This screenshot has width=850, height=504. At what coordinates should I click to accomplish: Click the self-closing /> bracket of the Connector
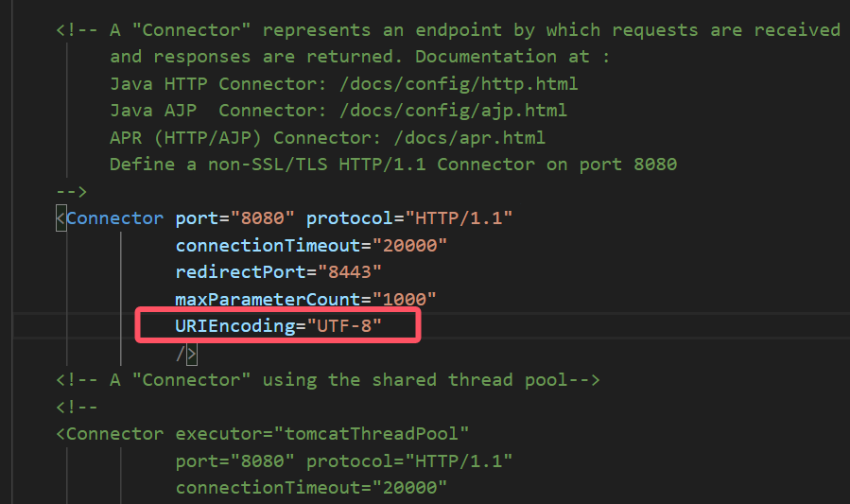(185, 354)
